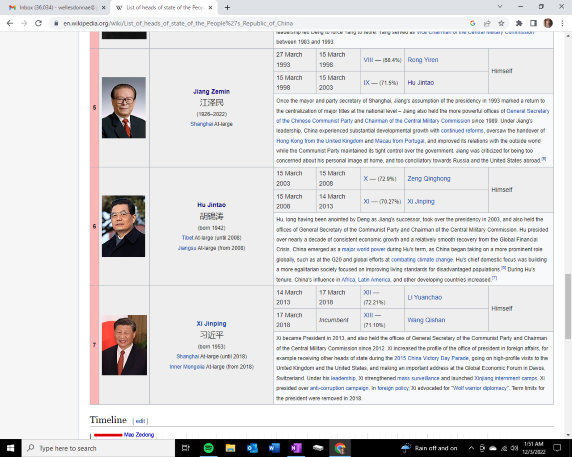This screenshot has width=572, height=457.
Task: Close the Gmail Inbox tab
Action: tap(103, 7)
